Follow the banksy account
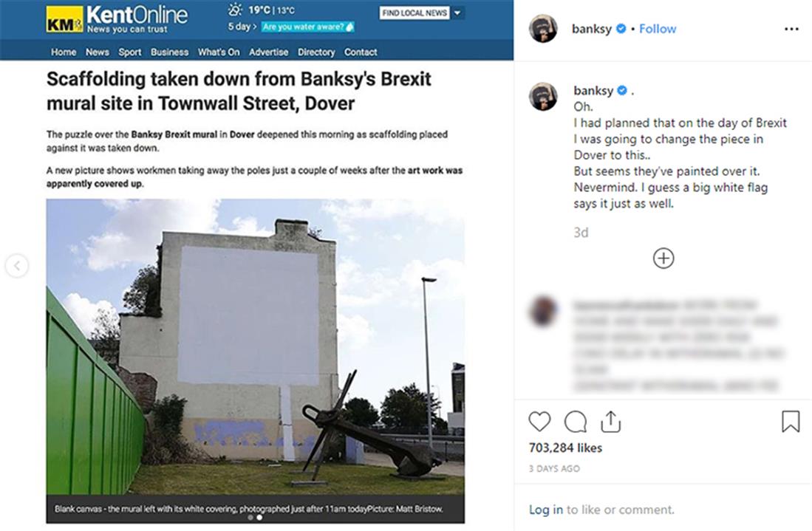Image resolution: width=812 pixels, height=531 pixels. click(x=658, y=29)
